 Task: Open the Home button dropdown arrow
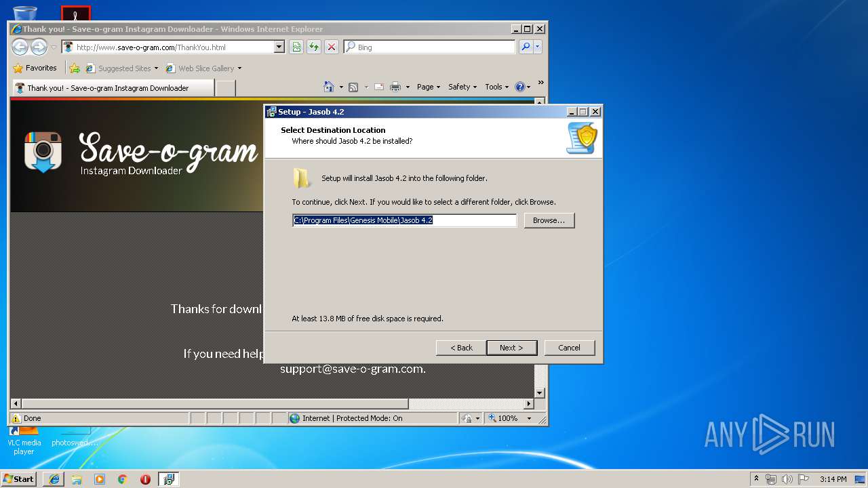pos(341,87)
